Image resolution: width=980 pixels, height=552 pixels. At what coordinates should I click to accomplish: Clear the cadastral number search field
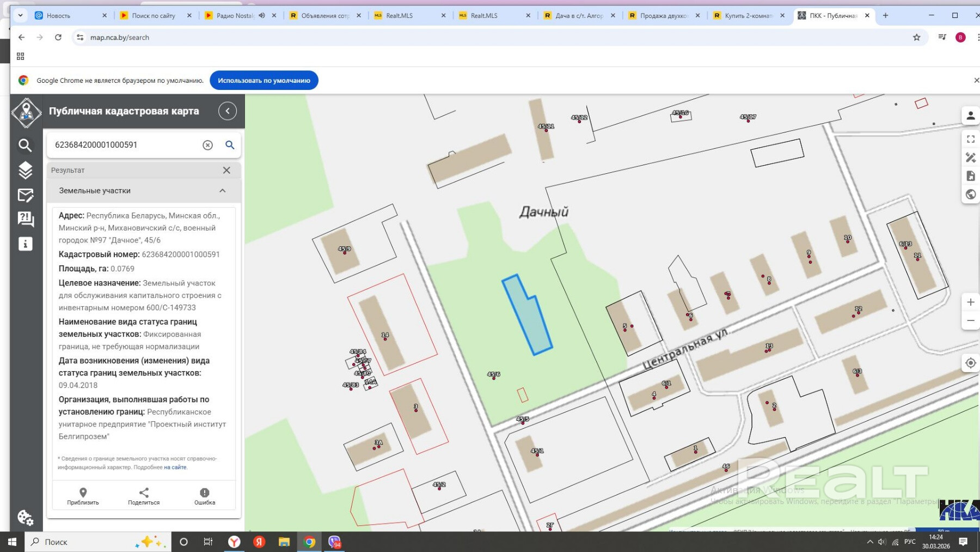click(x=207, y=145)
